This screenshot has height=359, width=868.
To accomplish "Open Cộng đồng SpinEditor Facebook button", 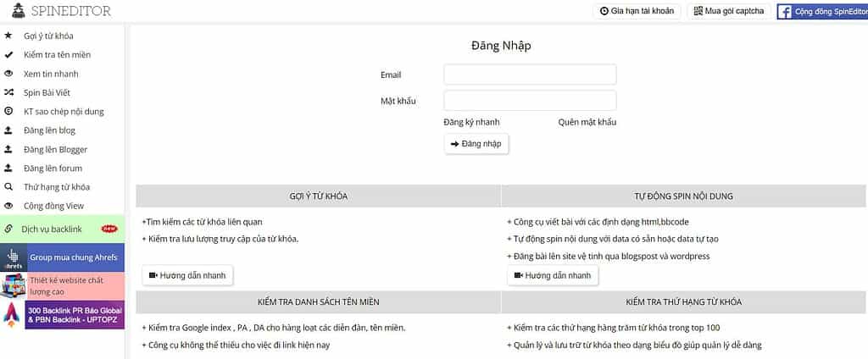I will [x=822, y=11].
